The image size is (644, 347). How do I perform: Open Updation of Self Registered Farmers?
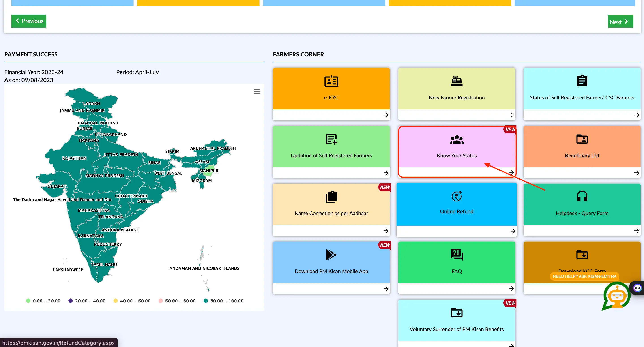click(x=332, y=152)
